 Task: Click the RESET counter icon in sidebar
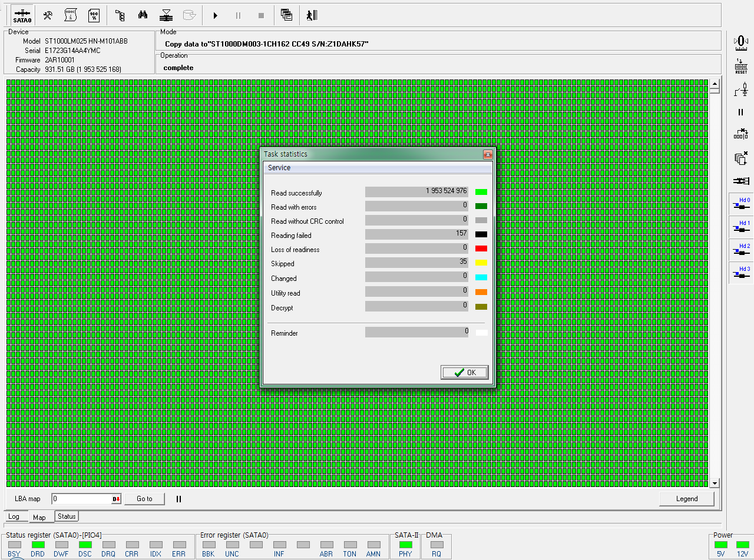pos(741,66)
